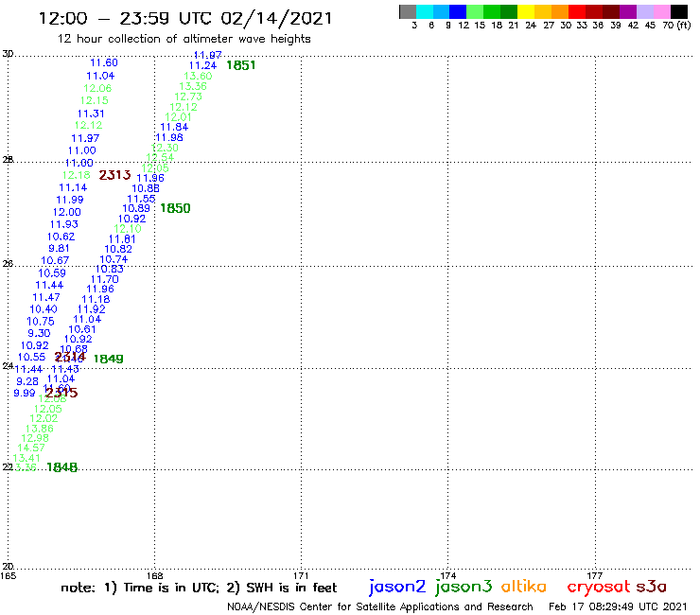
Task: Click the wave height value '10.62'
Action: click(x=61, y=237)
